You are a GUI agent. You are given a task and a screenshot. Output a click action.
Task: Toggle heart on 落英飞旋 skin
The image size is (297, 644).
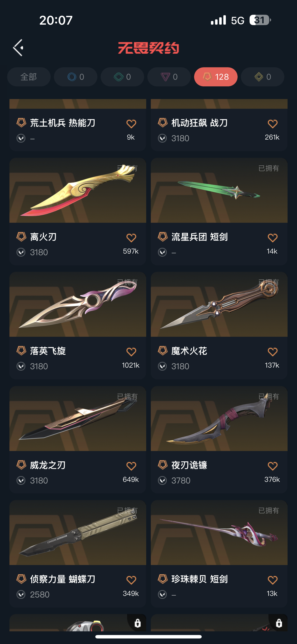[x=131, y=352]
